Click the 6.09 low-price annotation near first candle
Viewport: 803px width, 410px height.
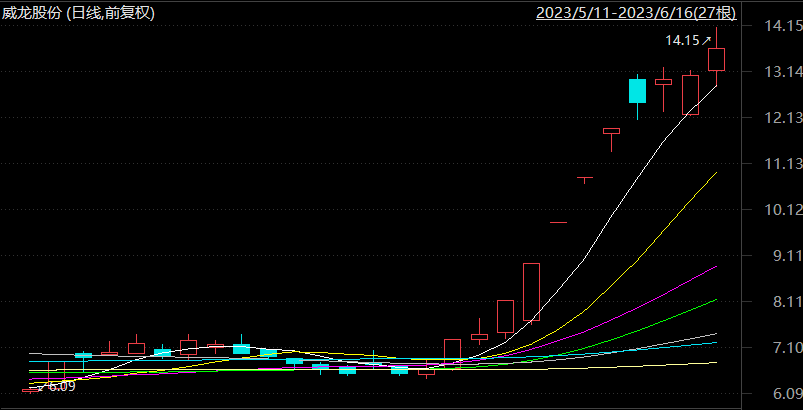click(55, 386)
